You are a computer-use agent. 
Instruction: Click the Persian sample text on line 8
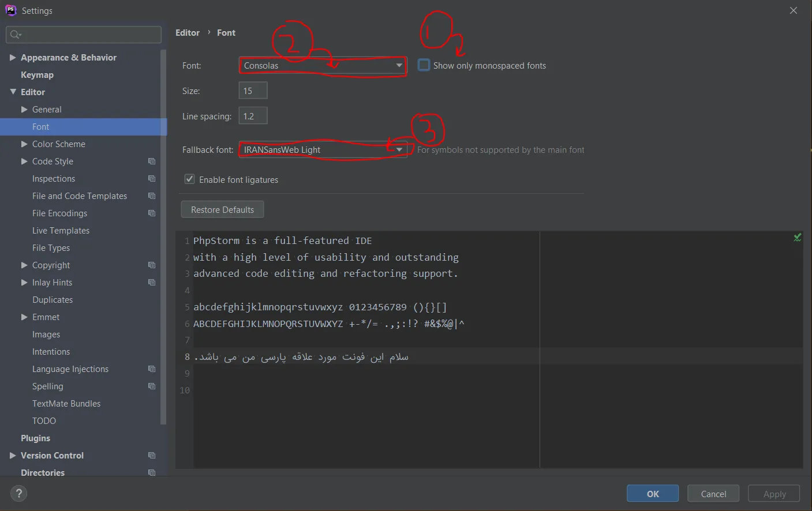301,357
